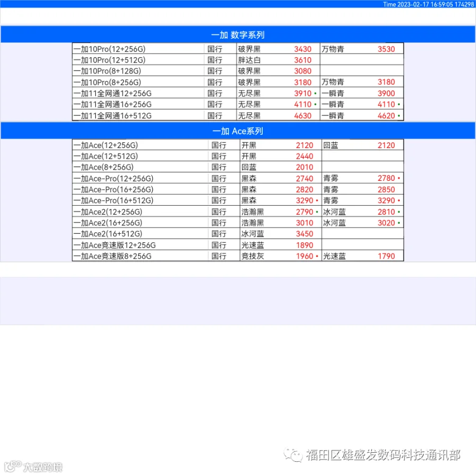This screenshot has height=476, width=476.
Task: Click 万物青 in the 10Pro(12+256G) row
Action: [x=333, y=49]
